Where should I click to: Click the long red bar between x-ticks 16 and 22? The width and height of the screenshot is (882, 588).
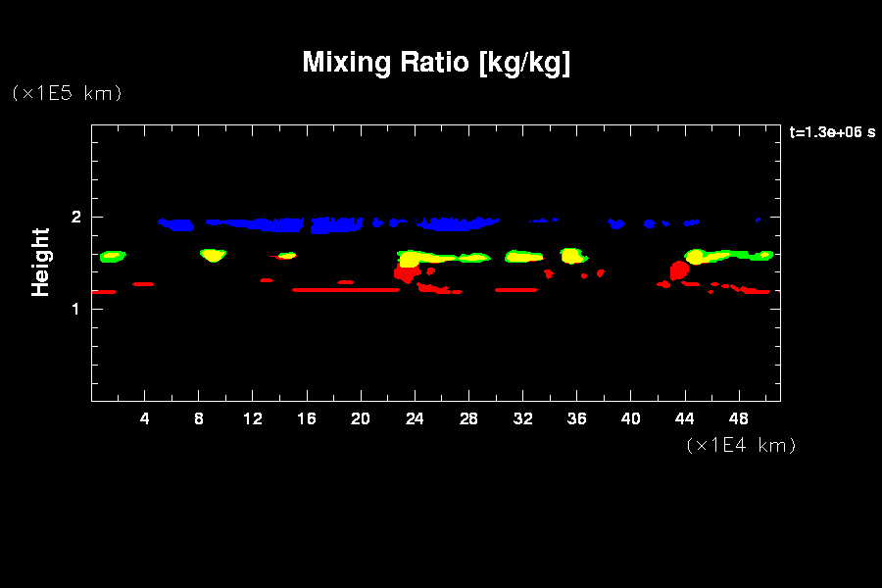[345, 290]
